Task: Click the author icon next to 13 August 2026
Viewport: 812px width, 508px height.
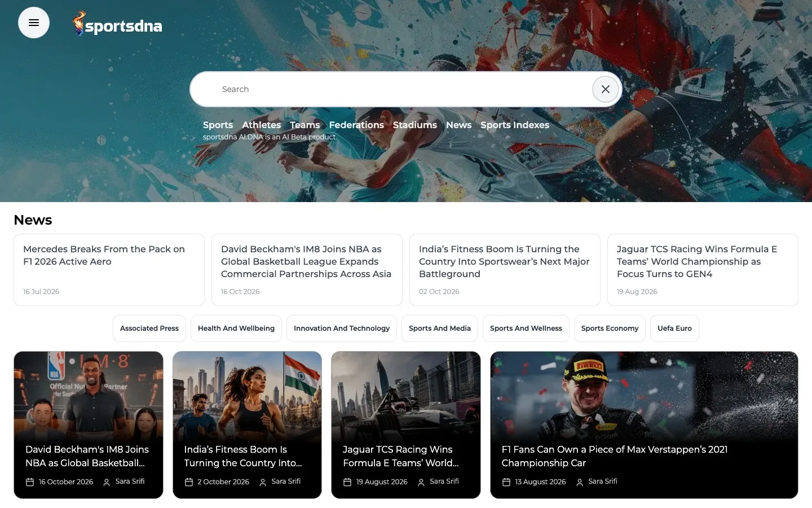Action: tap(580, 482)
